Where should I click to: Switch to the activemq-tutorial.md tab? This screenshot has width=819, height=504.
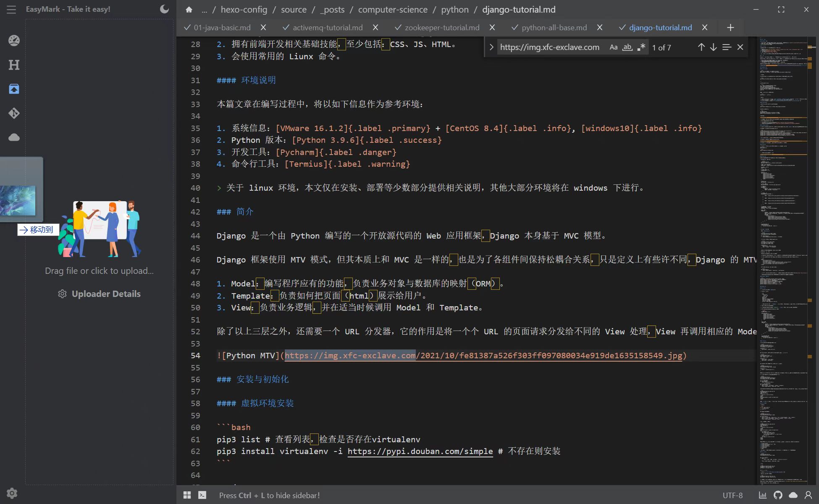coord(328,27)
